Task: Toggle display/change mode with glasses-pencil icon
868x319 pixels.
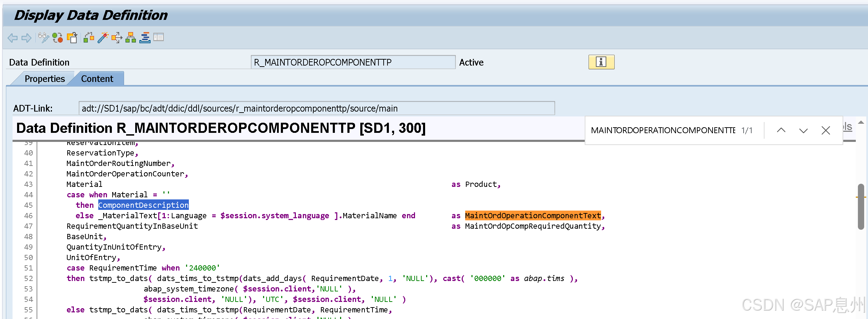Action: tap(44, 38)
